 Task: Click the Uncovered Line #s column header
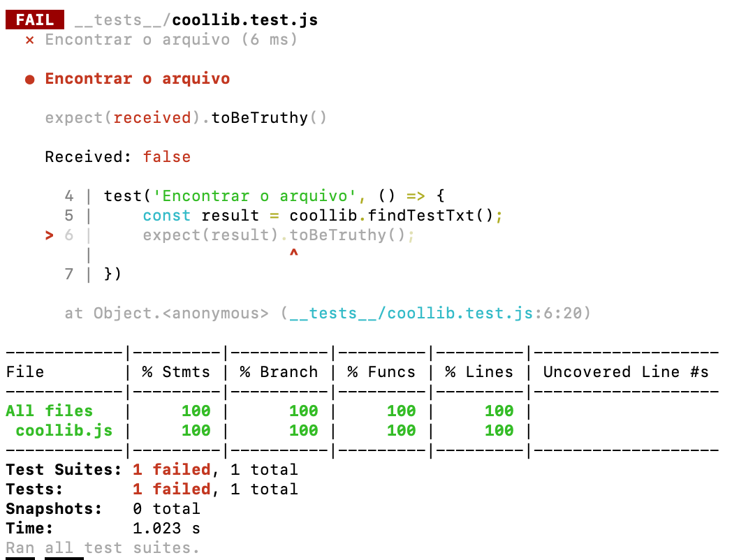(625, 372)
